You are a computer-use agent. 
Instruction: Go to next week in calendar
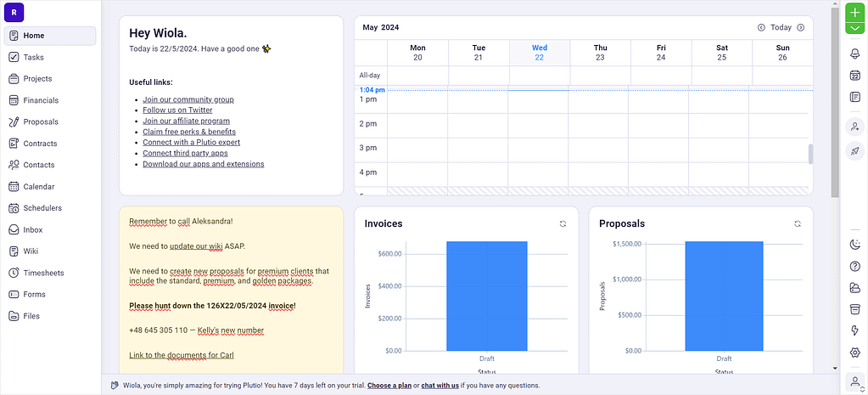tap(800, 27)
